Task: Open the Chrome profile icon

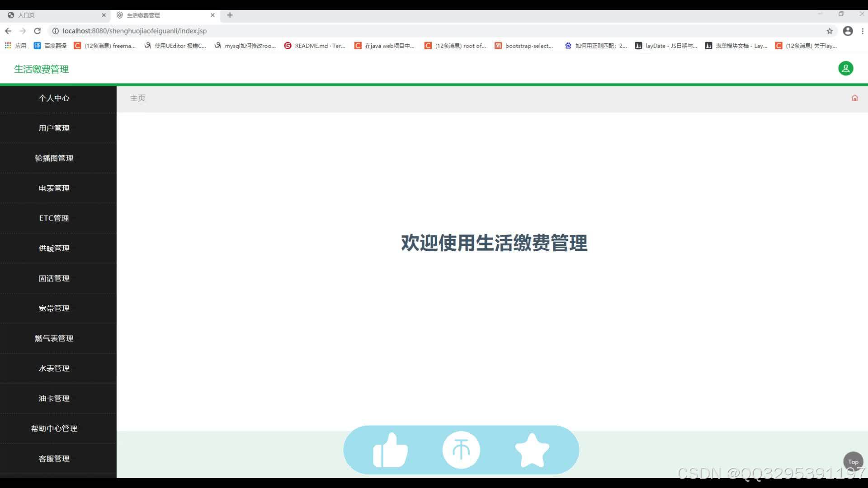Action: coord(848,31)
